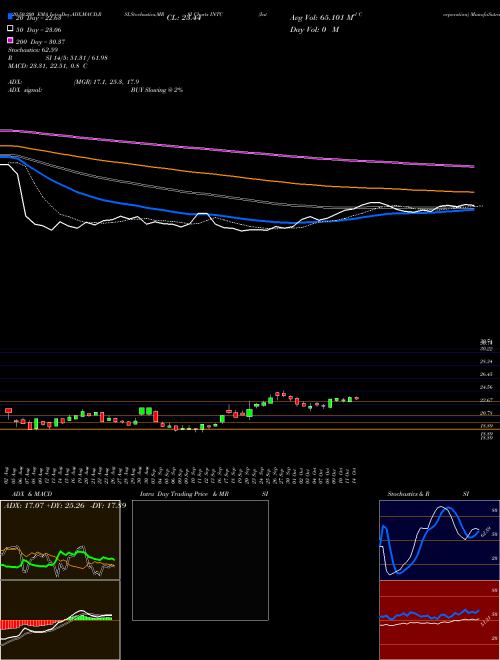Viewport: 500px width, 660px height.
Task: Open the red RSI chart panel
Action: coord(439,620)
